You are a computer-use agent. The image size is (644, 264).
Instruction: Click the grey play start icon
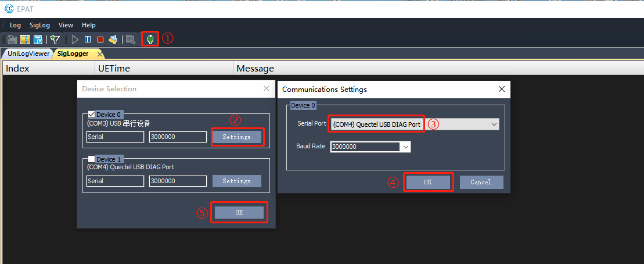75,40
